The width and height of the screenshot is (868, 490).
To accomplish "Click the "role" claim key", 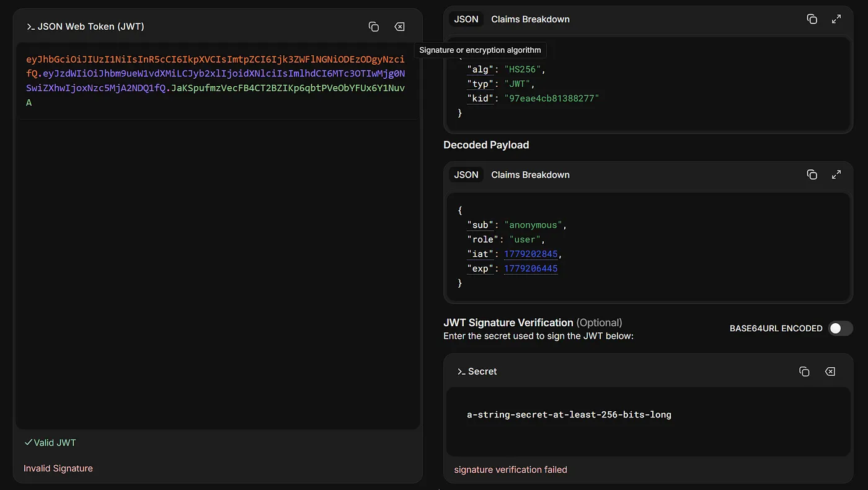I will pyautogui.click(x=483, y=239).
